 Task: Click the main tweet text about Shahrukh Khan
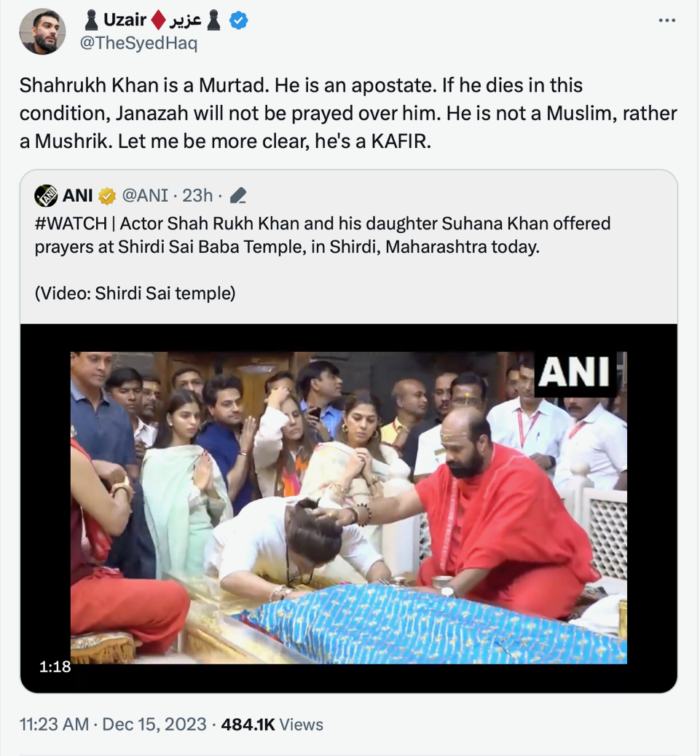(x=348, y=113)
